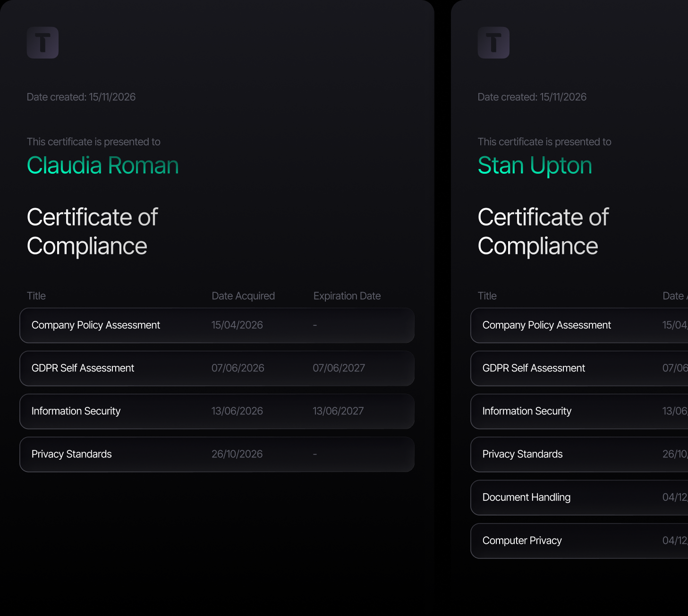Click the Title column header on Stan's certificate

point(487,296)
